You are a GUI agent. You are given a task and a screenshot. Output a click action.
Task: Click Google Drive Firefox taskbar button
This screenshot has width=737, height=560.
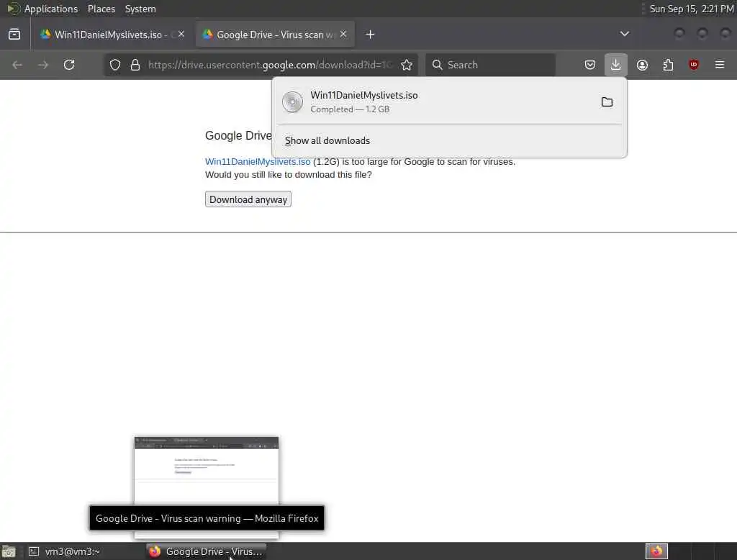tap(206, 551)
